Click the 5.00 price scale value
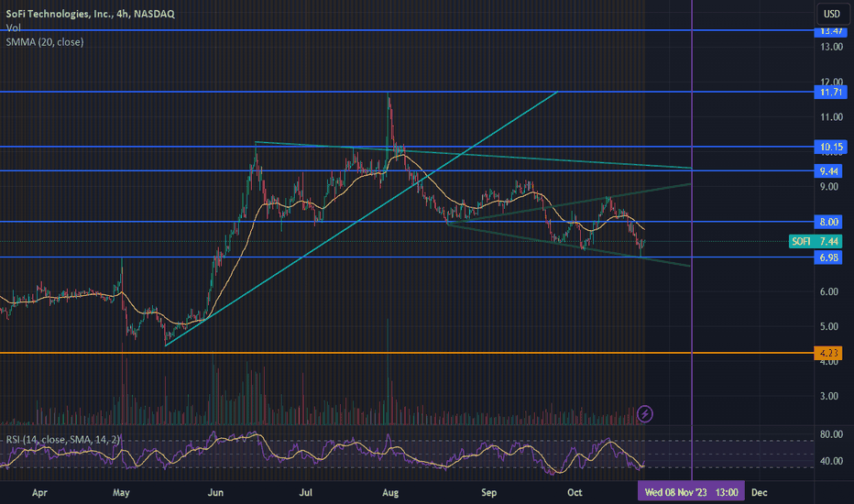Viewport: 854px width, 504px height. [831, 327]
